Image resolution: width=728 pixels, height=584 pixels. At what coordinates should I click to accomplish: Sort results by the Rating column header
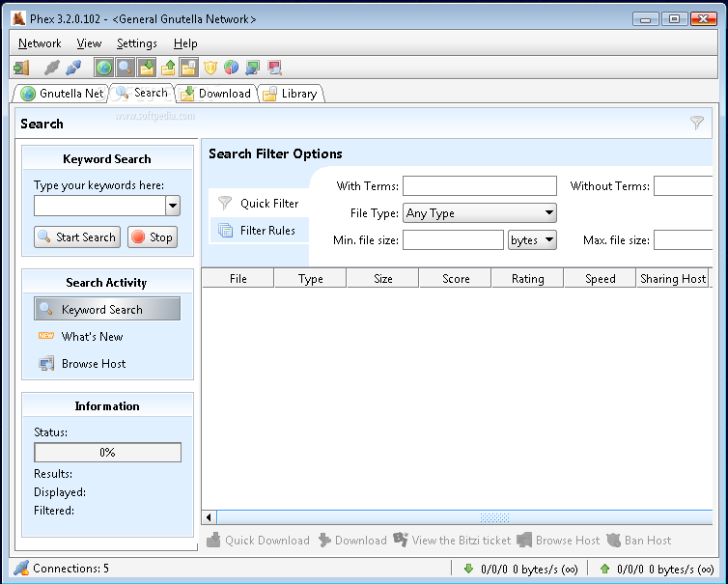coord(528,279)
